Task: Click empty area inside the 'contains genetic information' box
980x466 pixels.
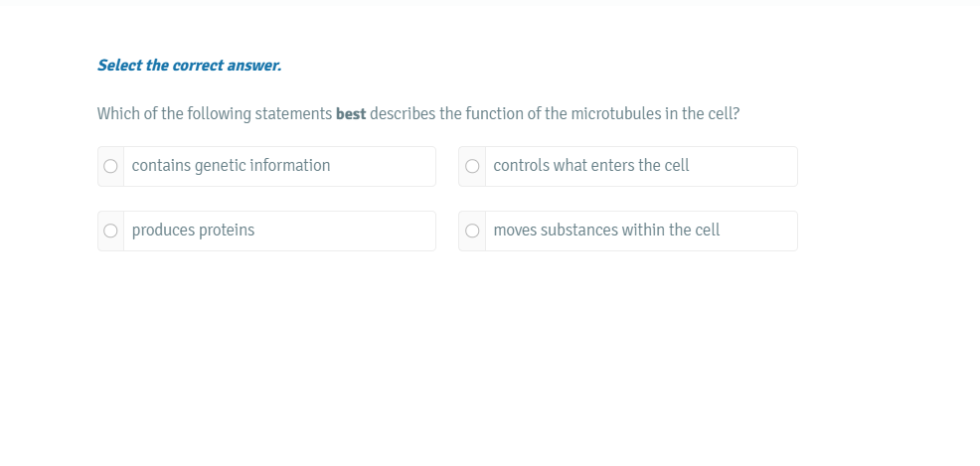Action: pyautogui.click(x=388, y=166)
